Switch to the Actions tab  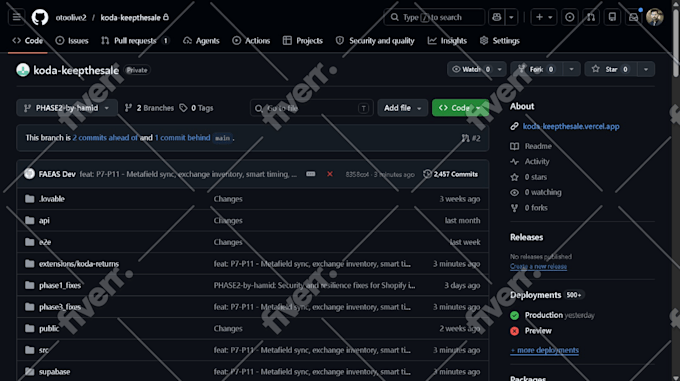point(251,41)
